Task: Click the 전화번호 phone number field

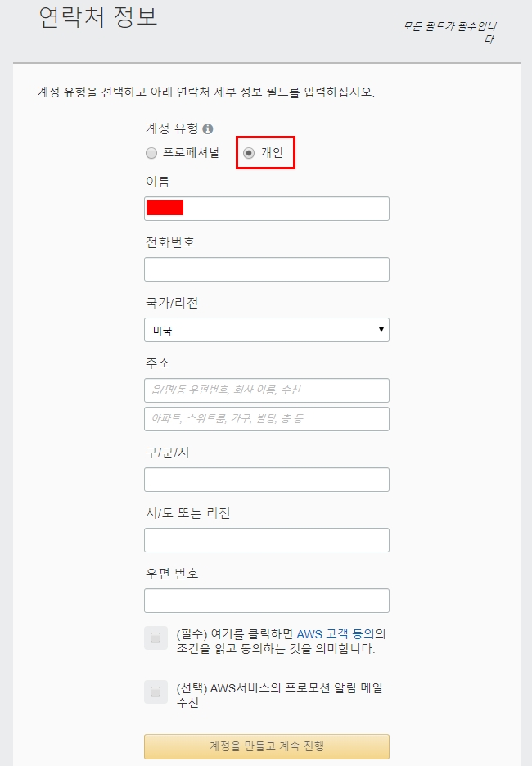Action: point(267,269)
